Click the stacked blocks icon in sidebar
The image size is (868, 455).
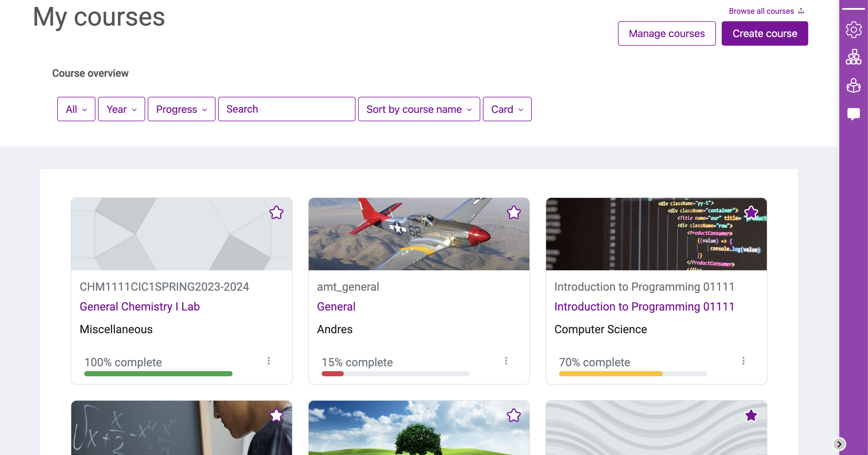click(853, 57)
